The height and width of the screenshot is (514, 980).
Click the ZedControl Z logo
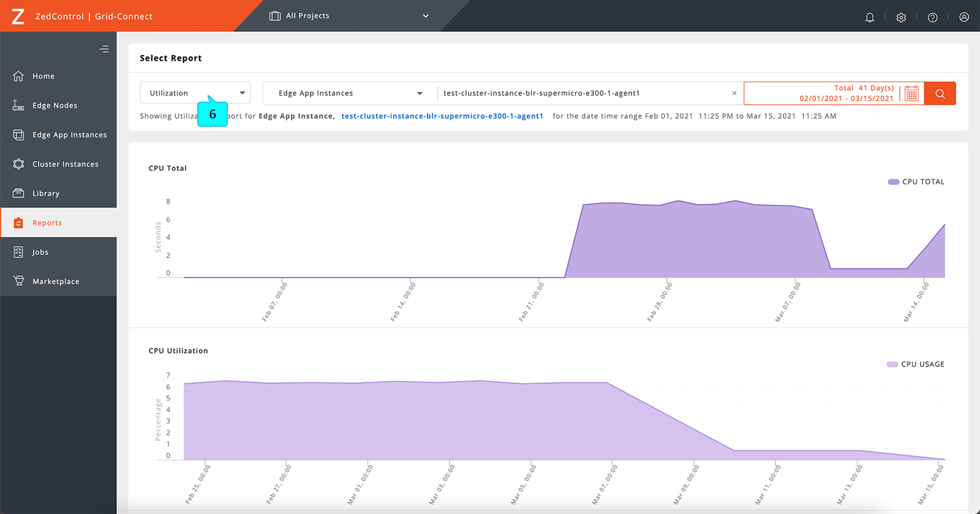click(18, 16)
